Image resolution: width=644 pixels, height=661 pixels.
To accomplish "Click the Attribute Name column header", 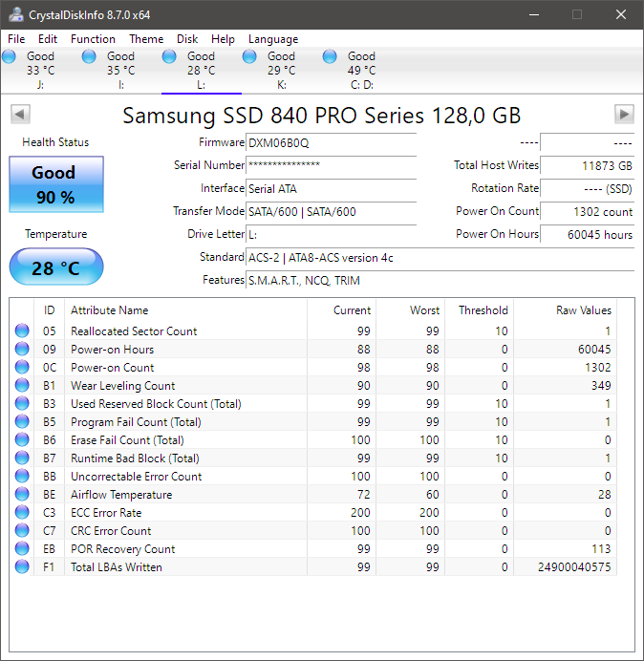I will click(x=185, y=310).
